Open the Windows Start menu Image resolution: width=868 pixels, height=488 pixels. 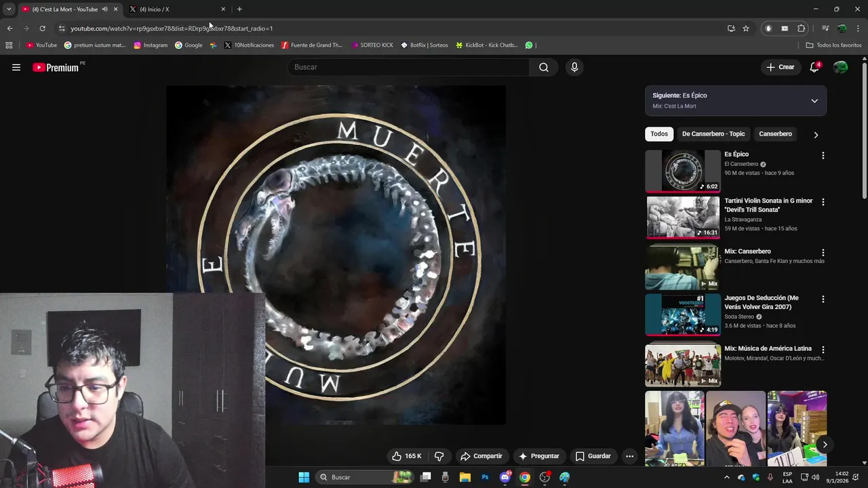pyautogui.click(x=304, y=477)
